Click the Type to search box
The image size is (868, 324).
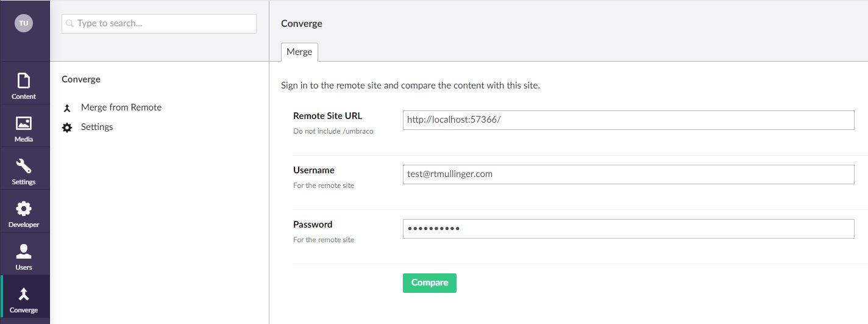159,24
